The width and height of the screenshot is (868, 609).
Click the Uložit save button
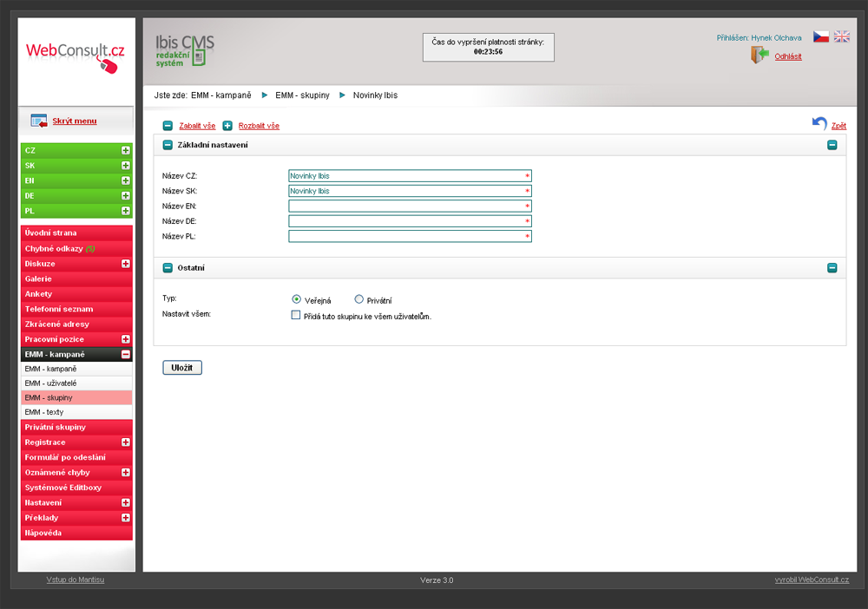point(182,368)
